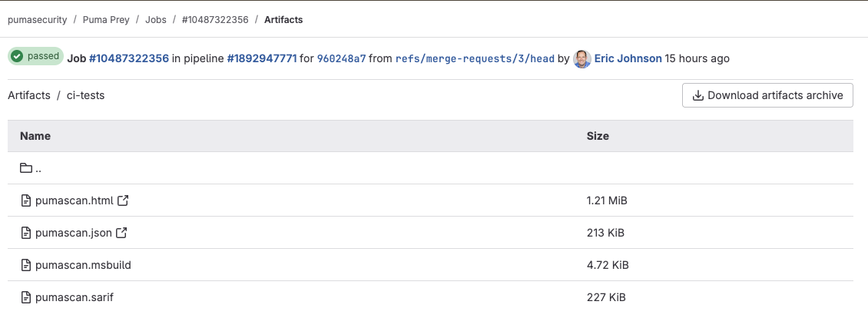The image size is (868, 328).
Task: Click the external link icon beside pumascan.html
Action: point(122,200)
